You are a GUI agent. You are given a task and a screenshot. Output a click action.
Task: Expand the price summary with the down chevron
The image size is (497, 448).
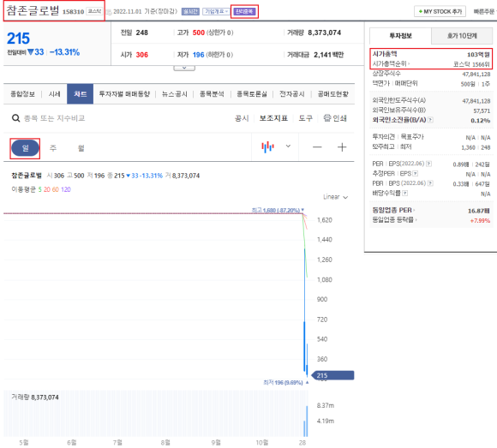click(x=184, y=69)
